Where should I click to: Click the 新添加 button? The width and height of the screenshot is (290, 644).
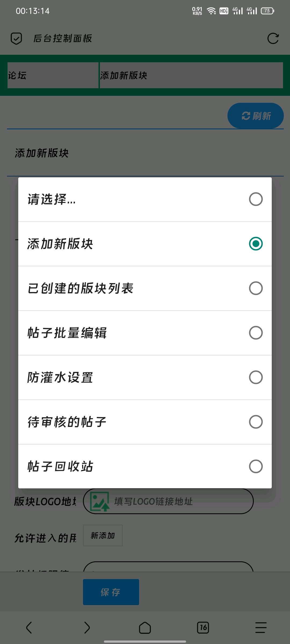pos(103,535)
